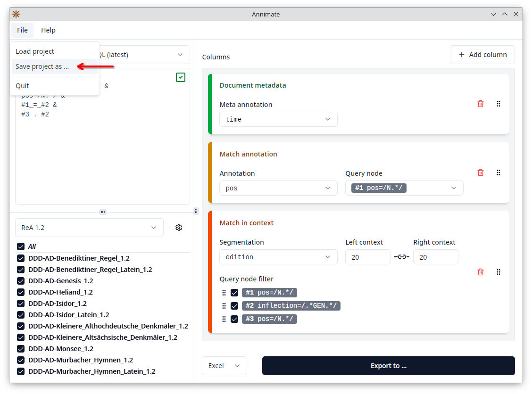Click the Match in context heading
Screen dimensions: 532x394
click(x=246, y=223)
